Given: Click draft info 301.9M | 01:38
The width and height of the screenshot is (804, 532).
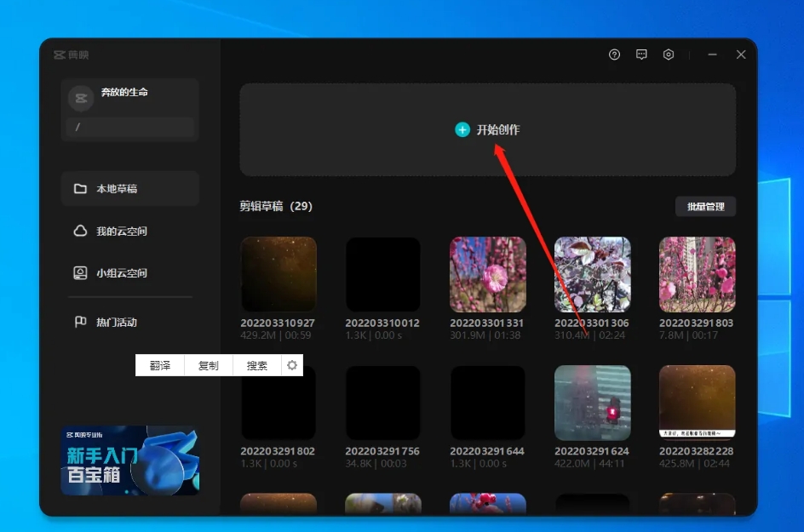Looking at the screenshot, I should pyautogui.click(x=485, y=335).
